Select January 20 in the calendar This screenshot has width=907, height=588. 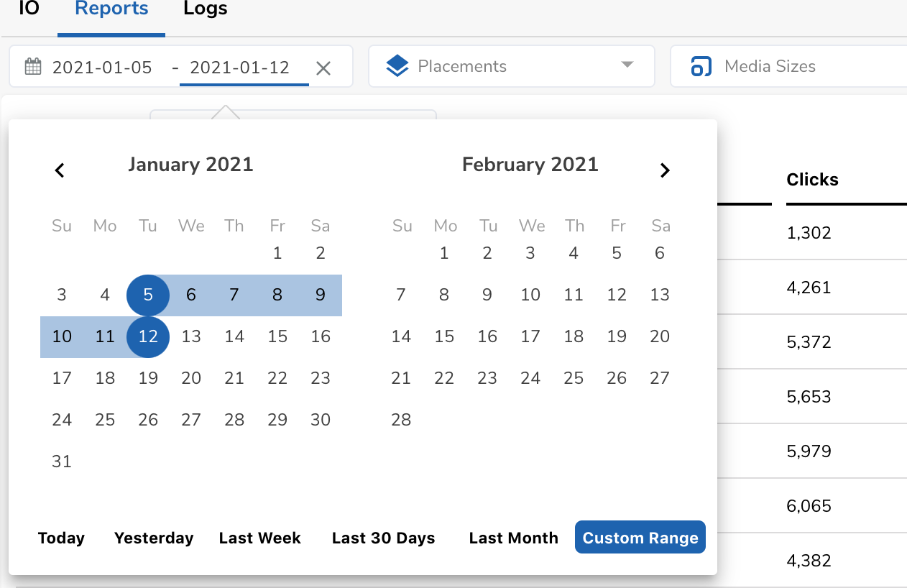[191, 378]
